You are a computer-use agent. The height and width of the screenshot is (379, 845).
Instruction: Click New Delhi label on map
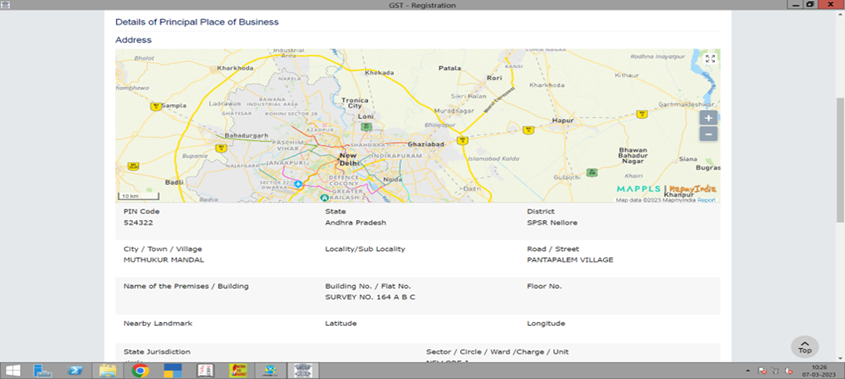pyautogui.click(x=348, y=159)
